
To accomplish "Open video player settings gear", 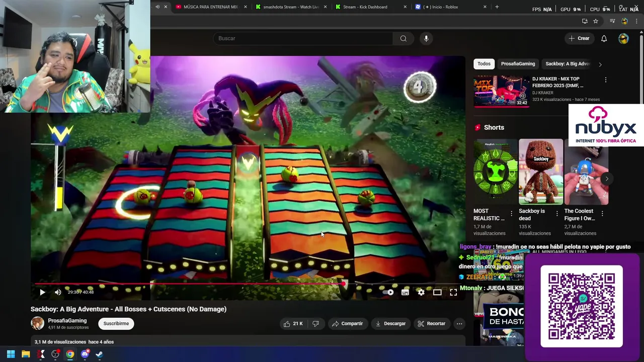I will coord(421,292).
